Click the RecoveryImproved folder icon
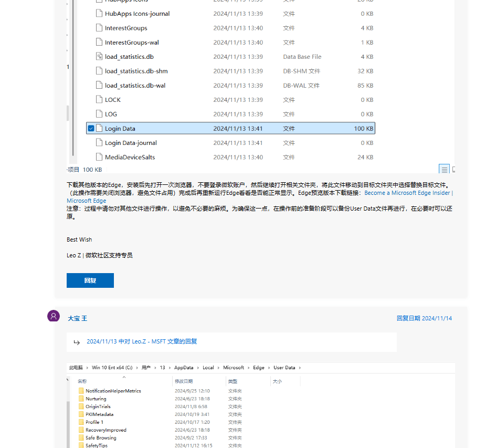Viewport: 496px width, 448px height. click(81, 430)
